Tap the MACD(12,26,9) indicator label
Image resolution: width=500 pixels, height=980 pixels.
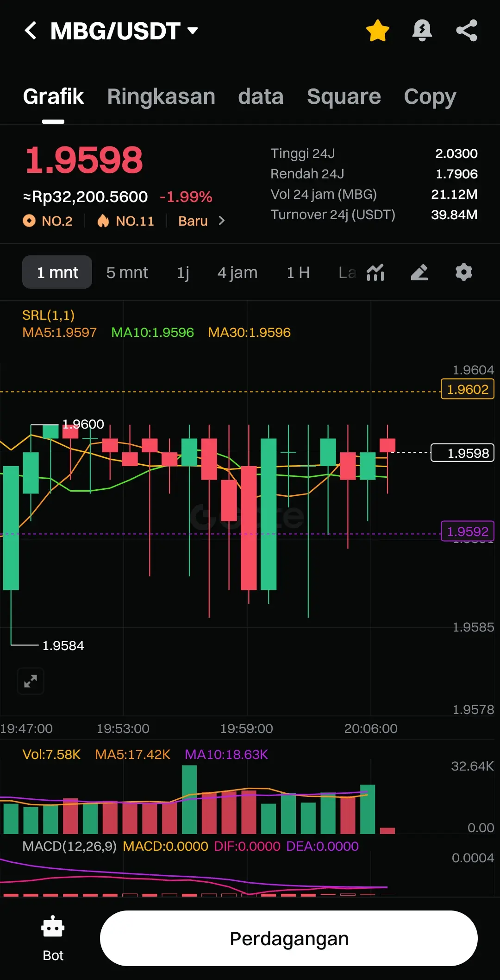pos(69,846)
